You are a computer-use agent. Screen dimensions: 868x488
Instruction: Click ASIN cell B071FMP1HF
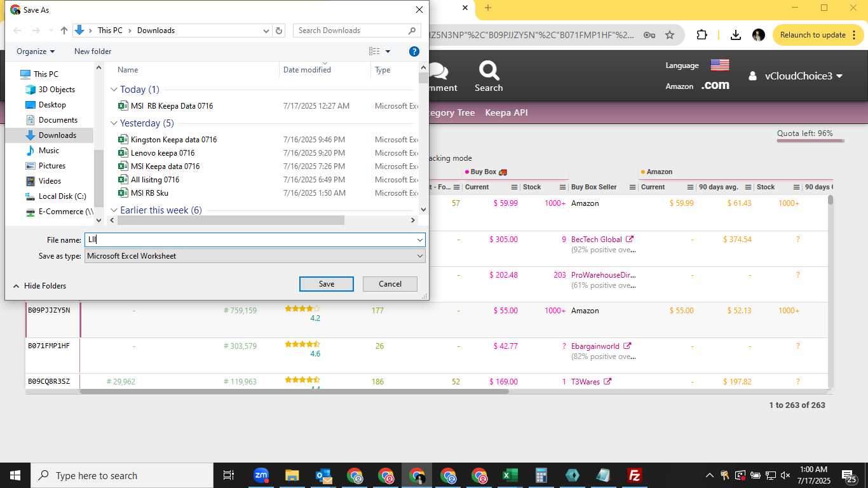[x=49, y=346]
